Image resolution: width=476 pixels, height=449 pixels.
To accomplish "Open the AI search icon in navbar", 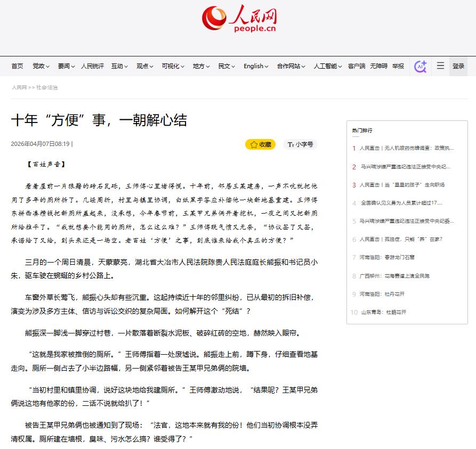I will [420, 66].
